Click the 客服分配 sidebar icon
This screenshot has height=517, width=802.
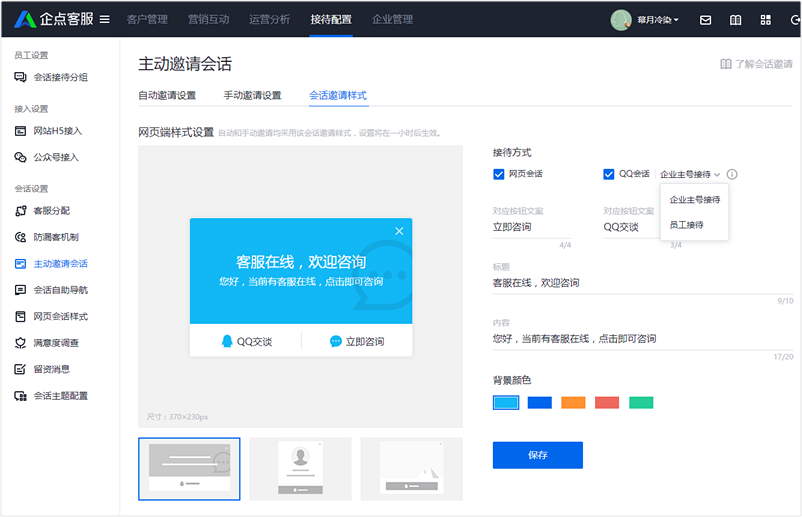pos(20,211)
